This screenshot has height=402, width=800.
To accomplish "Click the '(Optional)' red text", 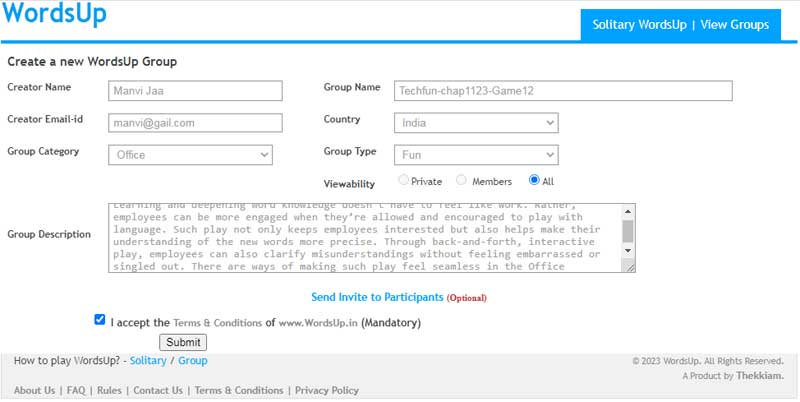I will coord(466,298).
